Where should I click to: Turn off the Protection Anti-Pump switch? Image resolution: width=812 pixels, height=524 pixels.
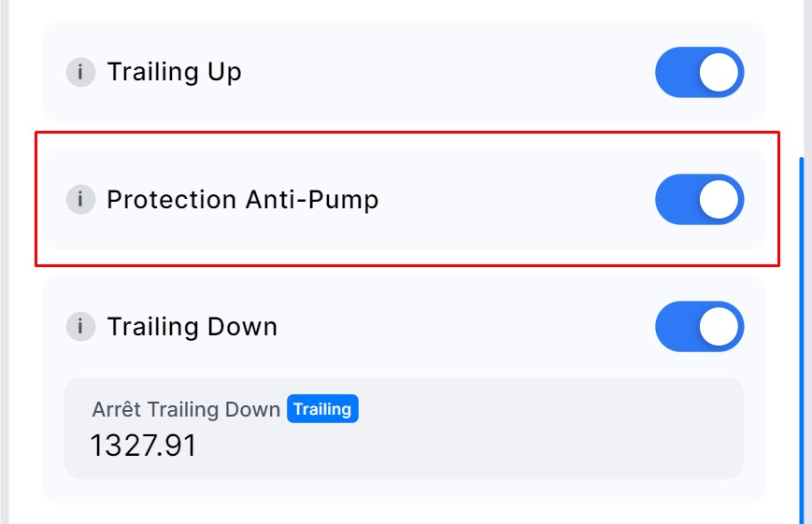click(x=699, y=200)
